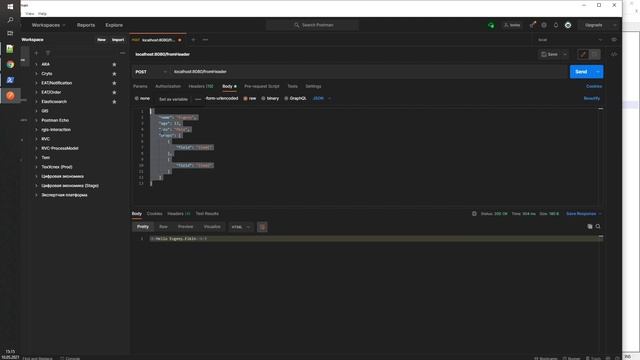Toggle the star on EAC/Notification collection
640x360 pixels.
[x=114, y=83]
